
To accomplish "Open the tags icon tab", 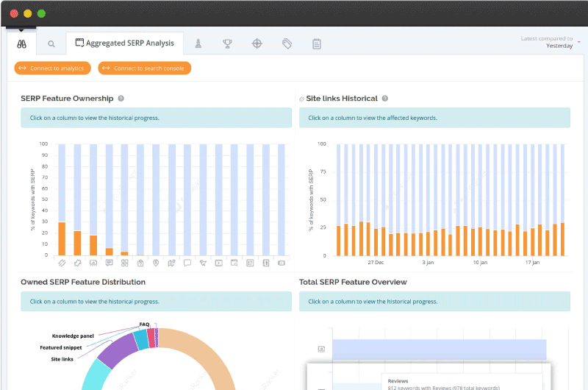I will coord(287,44).
